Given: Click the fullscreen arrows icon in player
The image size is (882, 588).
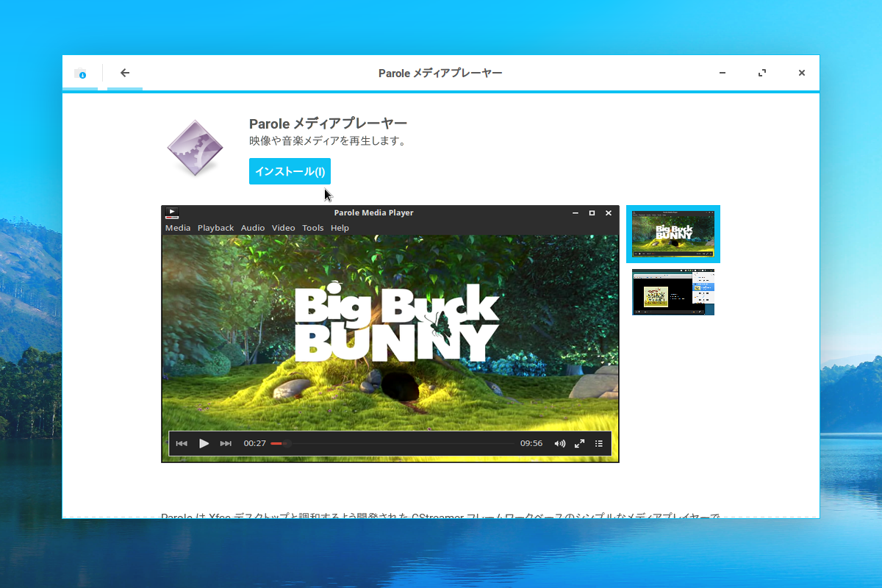Looking at the screenshot, I should pyautogui.click(x=579, y=443).
